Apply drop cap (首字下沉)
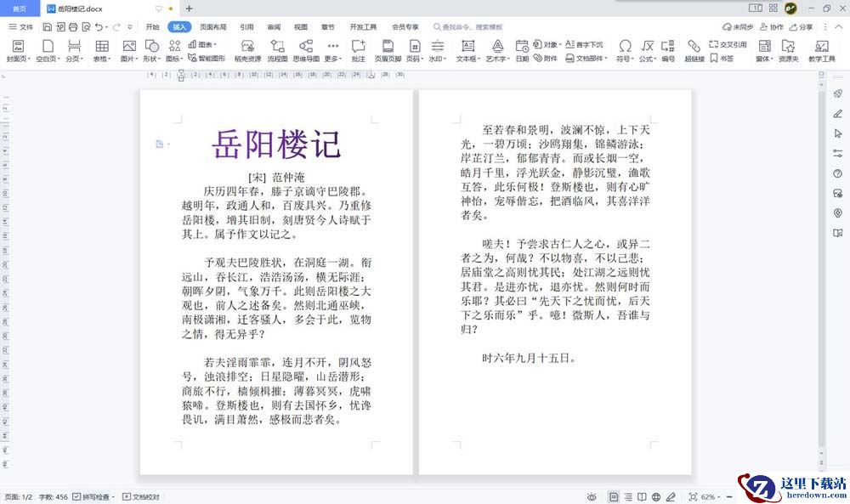Viewport: 850px width, 504px height. coord(585,44)
